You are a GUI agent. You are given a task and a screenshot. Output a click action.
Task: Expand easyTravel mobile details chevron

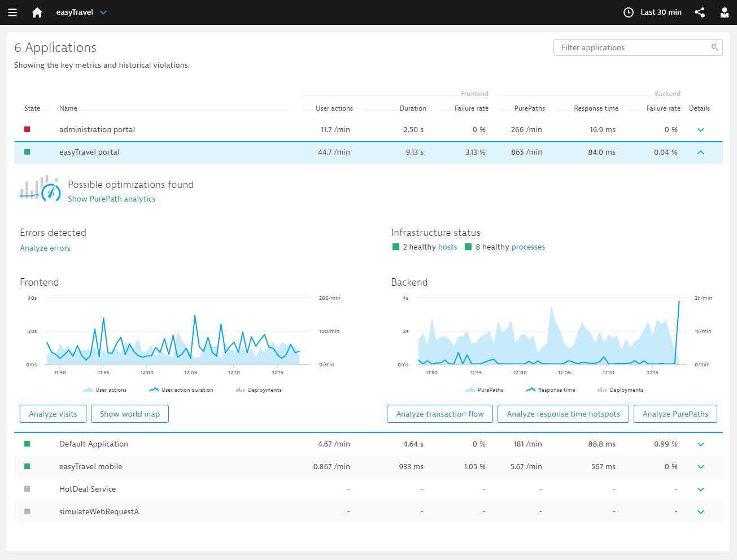tap(701, 467)
